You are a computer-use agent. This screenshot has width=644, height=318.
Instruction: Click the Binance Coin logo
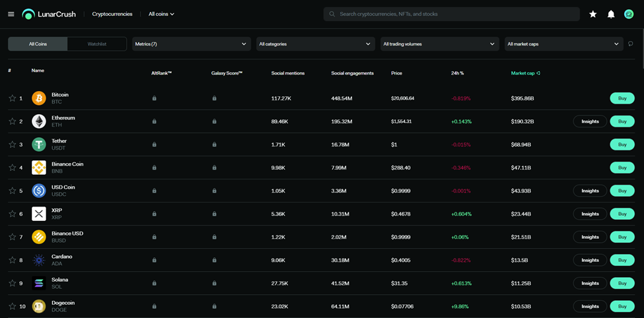[39, 168]
